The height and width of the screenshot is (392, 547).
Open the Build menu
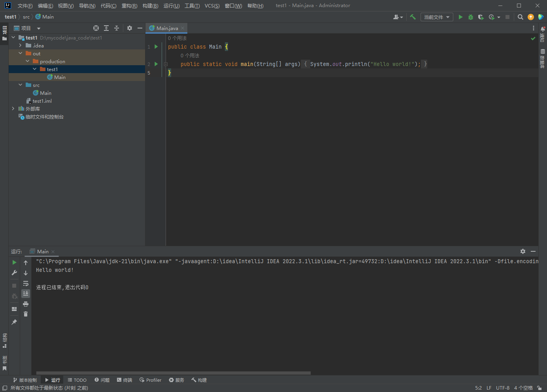click(150, 6)
